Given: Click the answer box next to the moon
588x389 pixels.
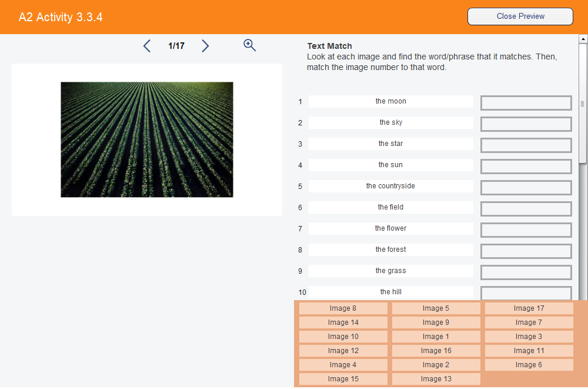Looking at the screenshot, I should (x=526, y=102).
